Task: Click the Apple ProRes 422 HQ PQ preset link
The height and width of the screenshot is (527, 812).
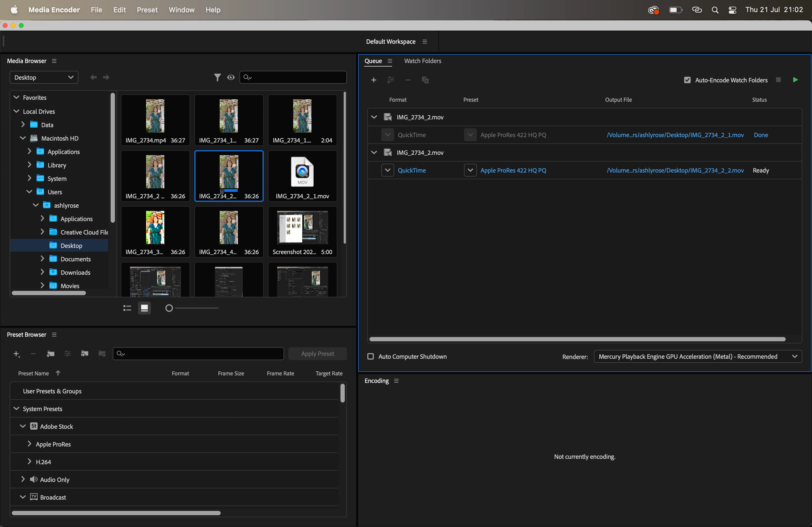Action: point(513,170)
